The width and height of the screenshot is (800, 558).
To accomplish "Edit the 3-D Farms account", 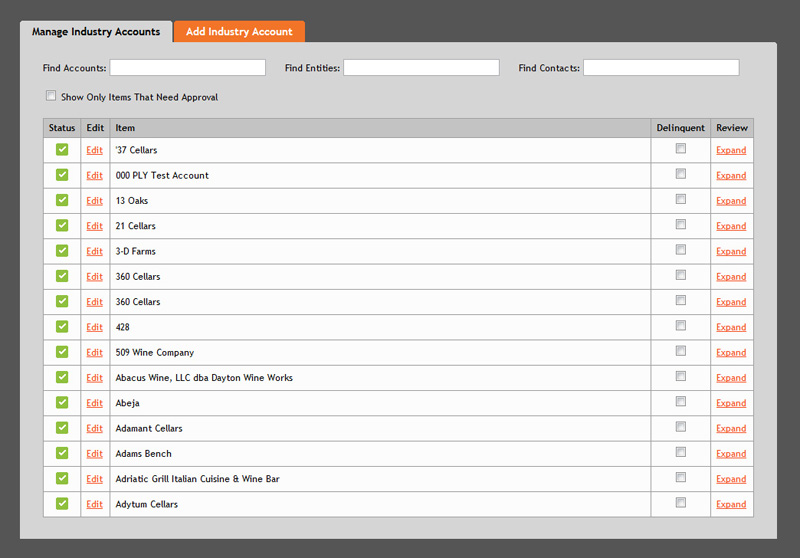I will click(x=94, y=251).
